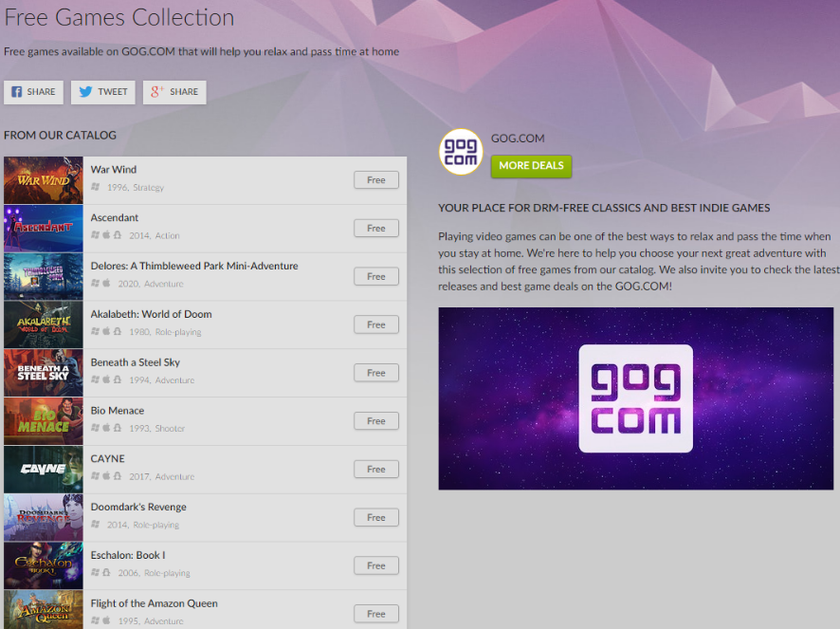The height and width of the screenshot is (629, 840).
Task: Click the Apple icon under Ascendant
Action: click(x=106, y=235)
